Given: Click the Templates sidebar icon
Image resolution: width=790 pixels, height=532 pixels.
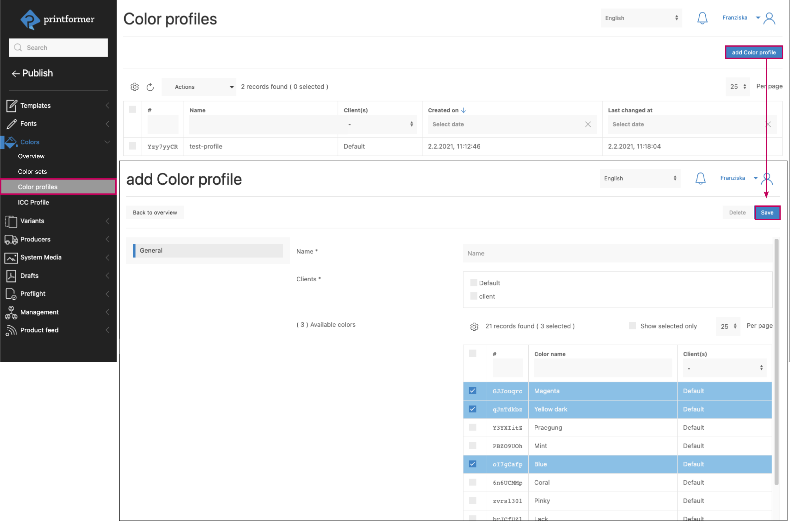Looking at the screenshot, I should tap(11, 106).
